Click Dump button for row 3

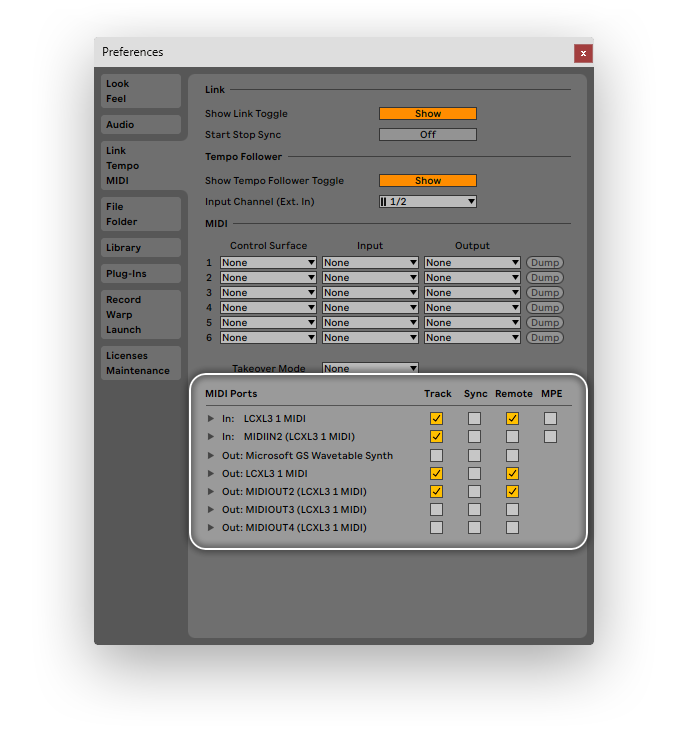pos(545,293)
